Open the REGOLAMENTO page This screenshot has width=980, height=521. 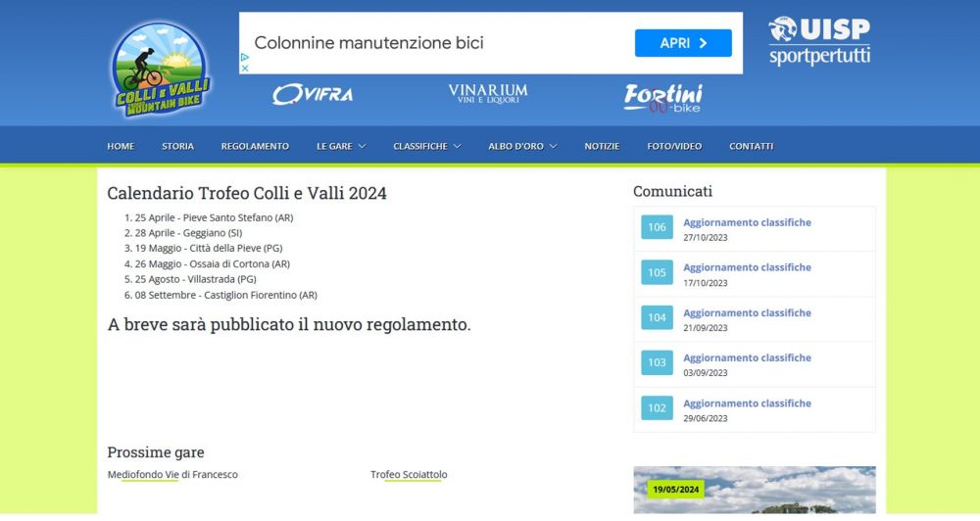click(x=255, y=146)
